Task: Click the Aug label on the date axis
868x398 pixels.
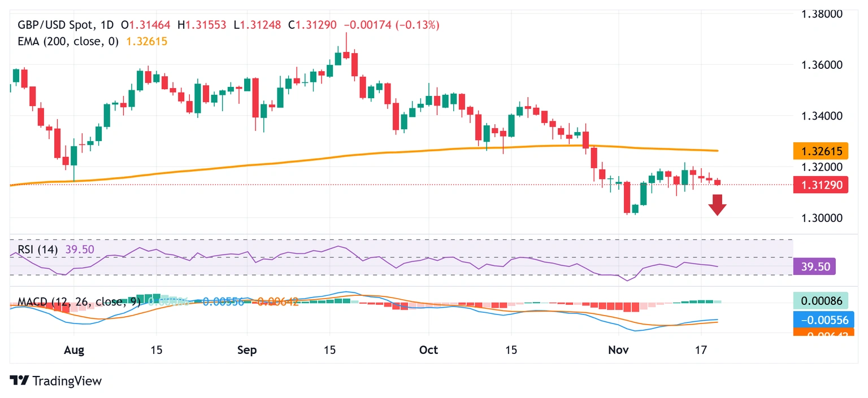Action: (74, 350)
